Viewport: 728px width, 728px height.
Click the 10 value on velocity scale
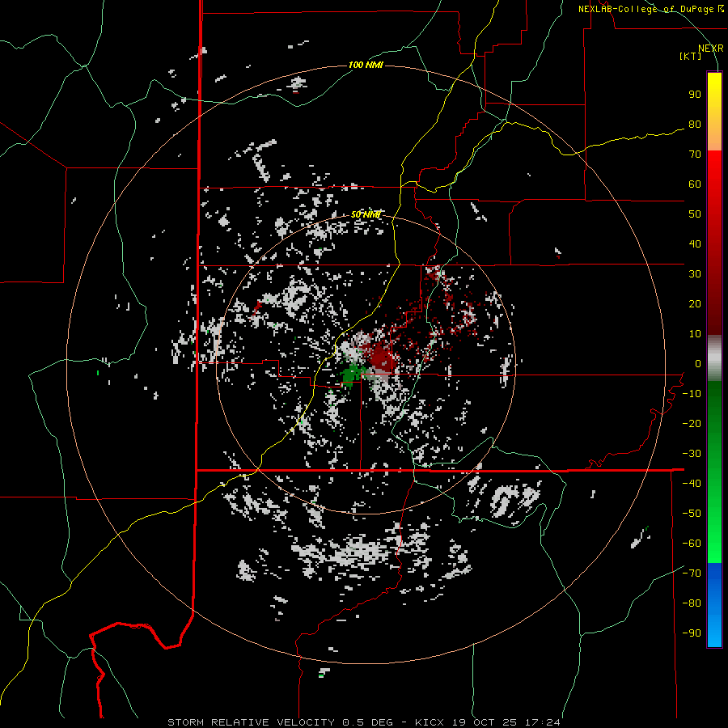pyautogui.click(x=695, y=334)
